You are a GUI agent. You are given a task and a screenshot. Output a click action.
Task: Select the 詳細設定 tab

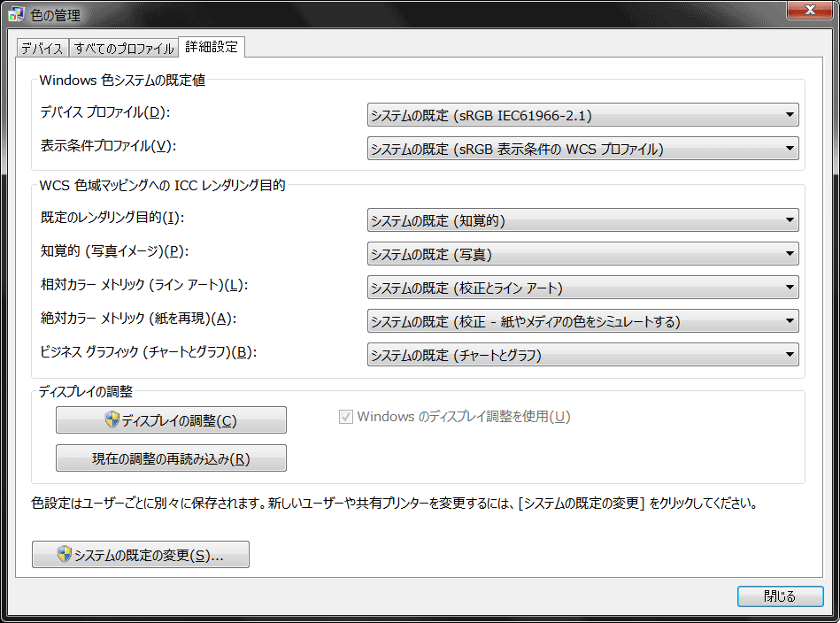[x=212, y=47]
